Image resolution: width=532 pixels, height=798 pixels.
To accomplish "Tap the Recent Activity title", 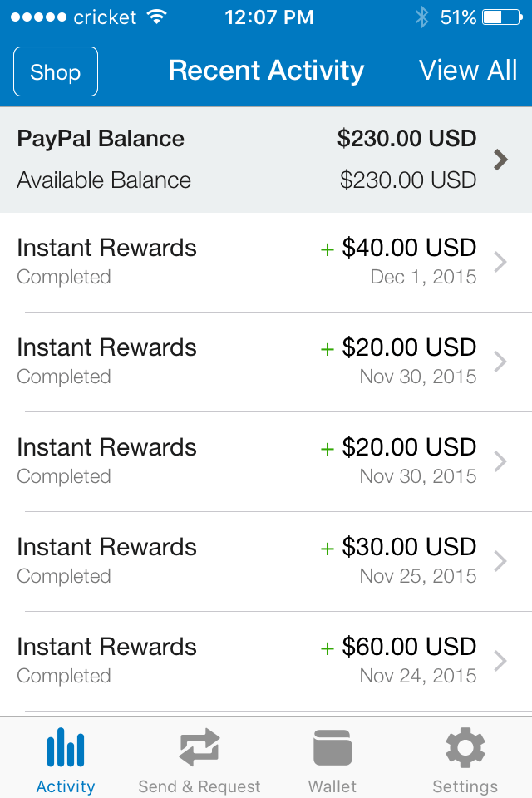I will pos(266,70).
